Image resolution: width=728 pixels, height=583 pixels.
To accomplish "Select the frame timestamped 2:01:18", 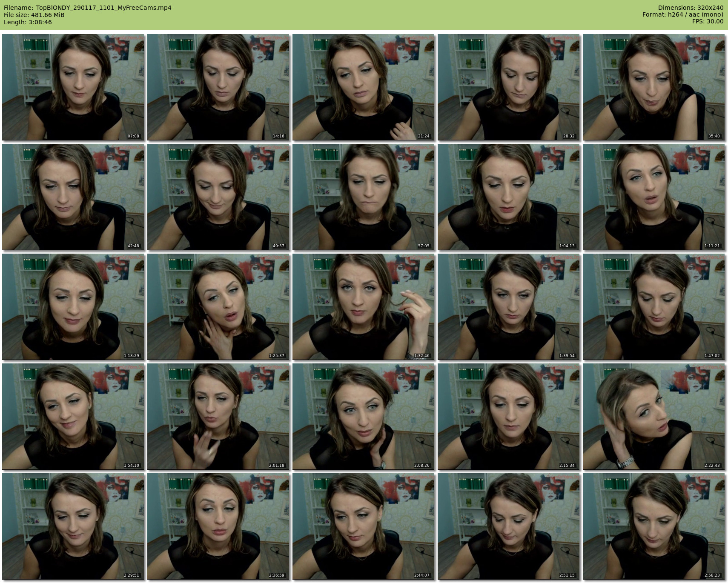I will (x=218, y=417).
